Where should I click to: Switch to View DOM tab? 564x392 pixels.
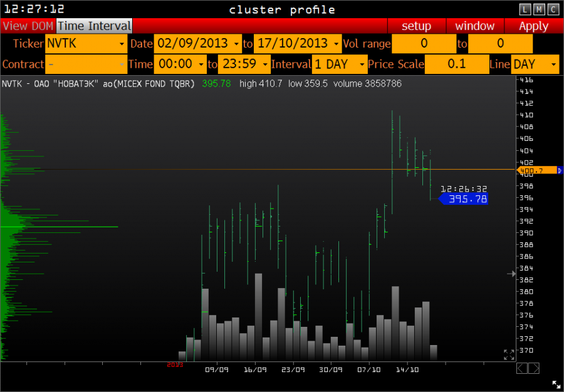click(28, 26)
